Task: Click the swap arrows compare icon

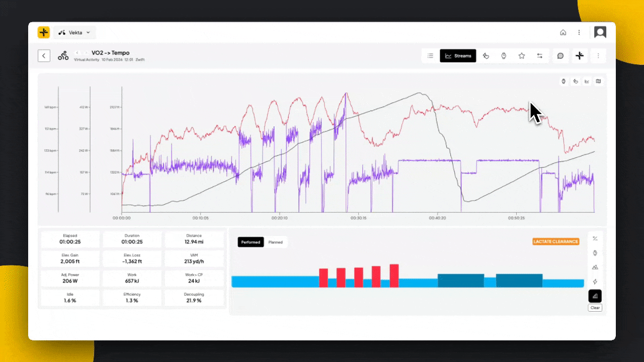Action: (x=539, y=56)
